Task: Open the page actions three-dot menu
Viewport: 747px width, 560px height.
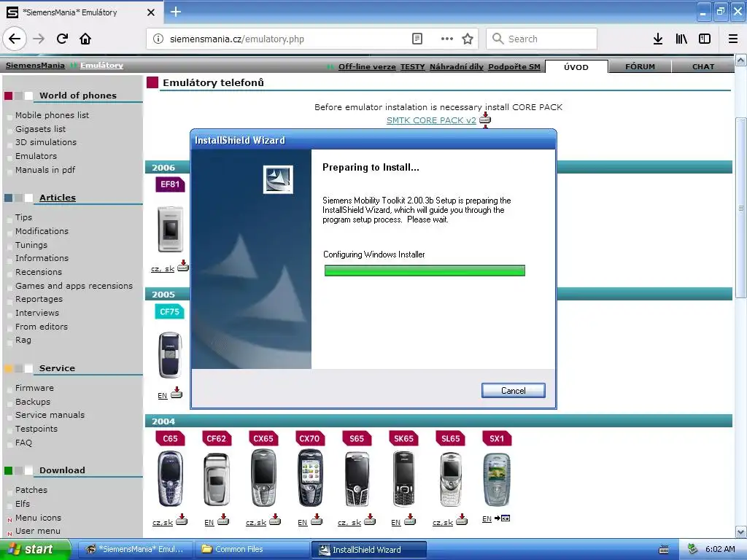Action: (x=446, y=39)
